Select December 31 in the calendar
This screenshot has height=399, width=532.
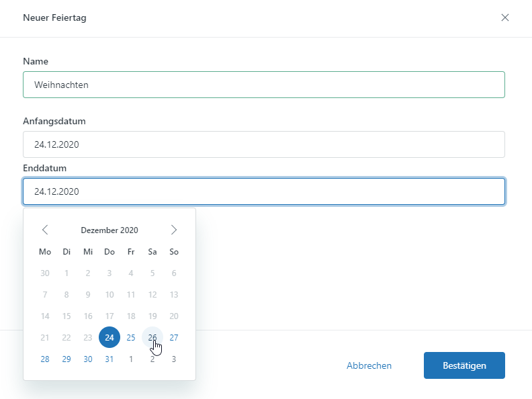[x=109, y=359]
